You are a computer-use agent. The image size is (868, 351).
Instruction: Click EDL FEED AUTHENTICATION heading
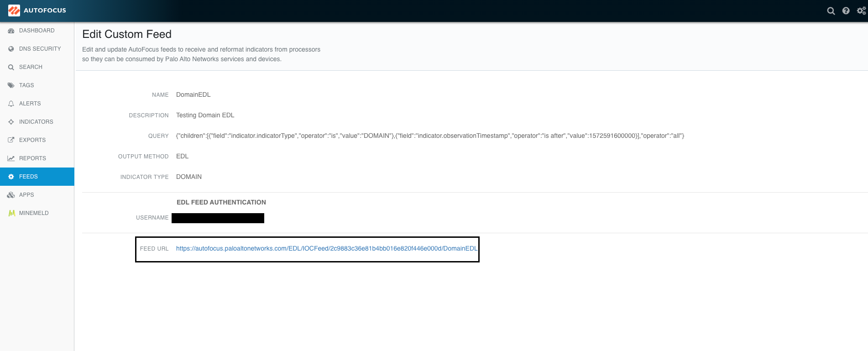click(221, 202)
